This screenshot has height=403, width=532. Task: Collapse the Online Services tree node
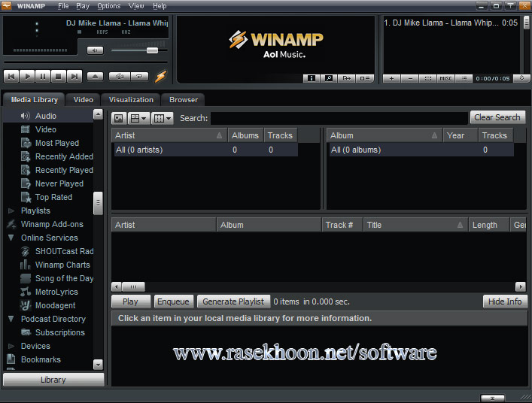[x=11, y=238]
